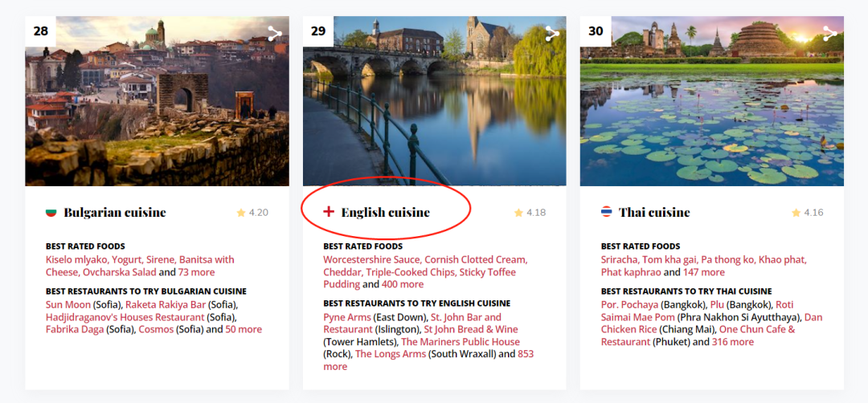Click the 4.20 rating value
868x403 pixels.
(259, 212)
